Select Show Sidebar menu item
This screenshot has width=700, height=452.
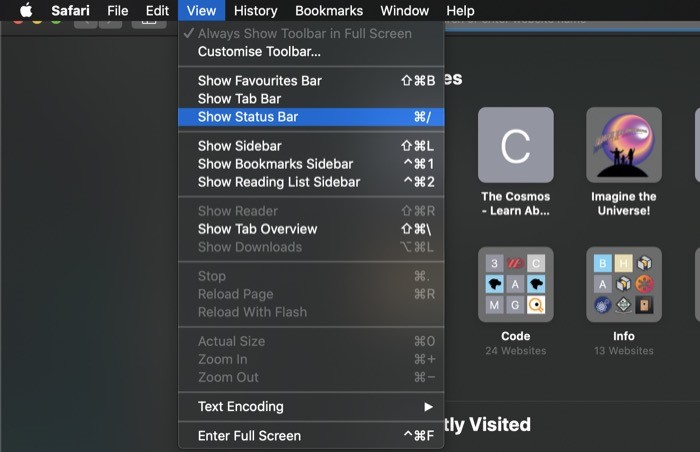tap(311, 146)
